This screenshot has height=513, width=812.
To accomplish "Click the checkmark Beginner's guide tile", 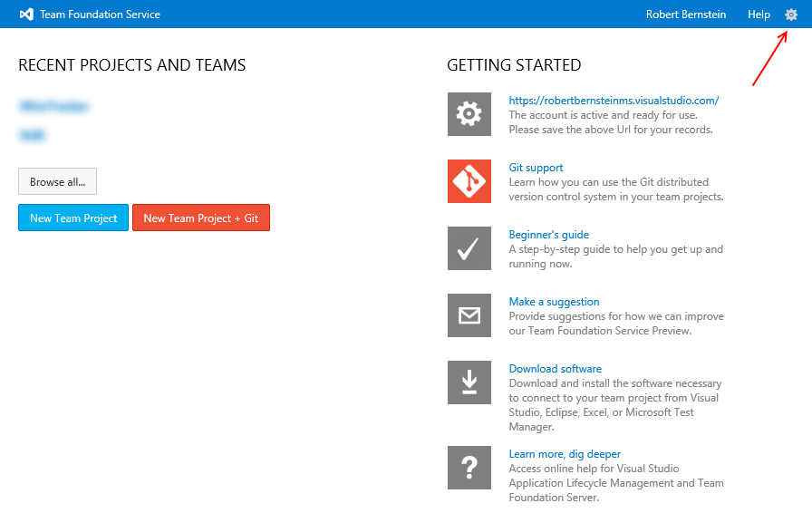I will coord(469,248).
